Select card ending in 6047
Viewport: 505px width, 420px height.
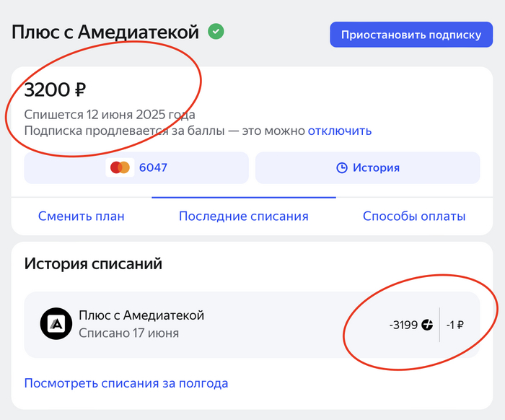click(136, 168)
